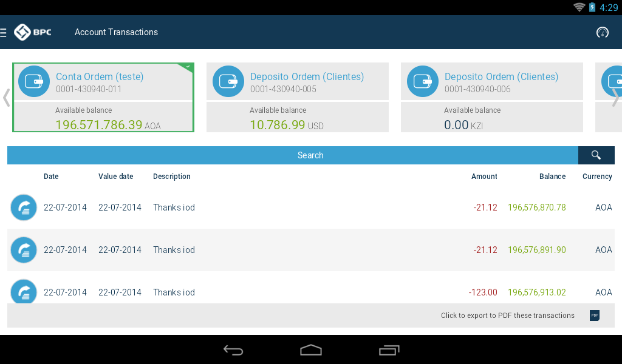This screenshot has width=622, height=364.
Task: Click the card icon on the Conta Ordem card
Action: pyautogui.click(x=33, y=81)
